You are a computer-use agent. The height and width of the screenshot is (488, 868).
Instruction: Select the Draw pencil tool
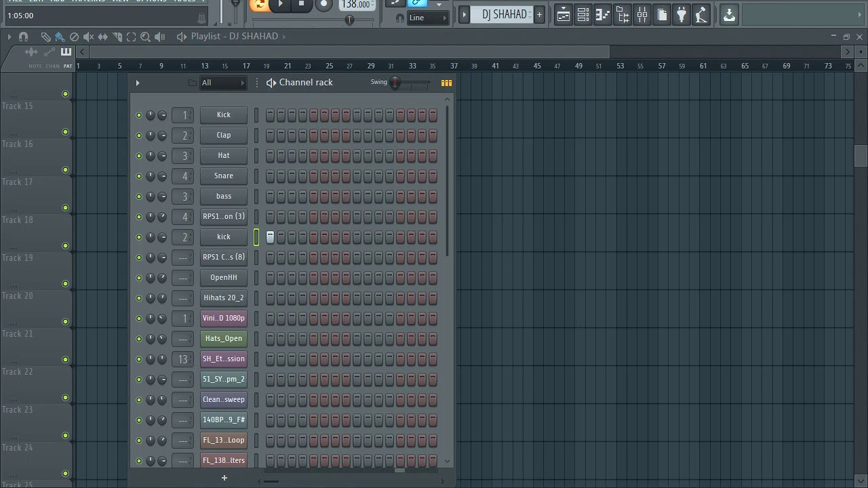coord(45,37)
